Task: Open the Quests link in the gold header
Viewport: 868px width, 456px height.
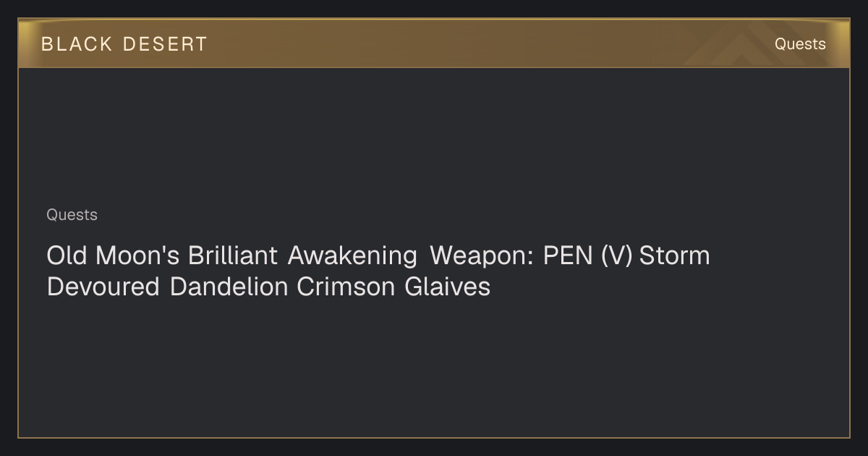Action: pos(800,44)
